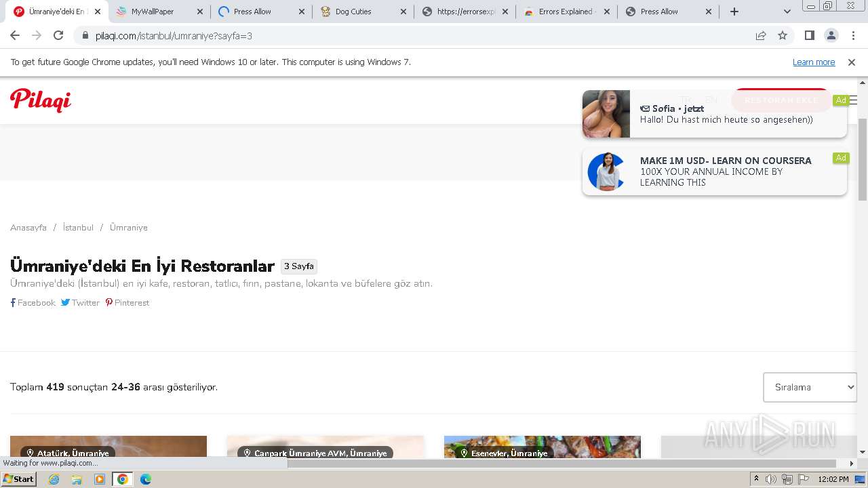868x488 pixels.
Task: Open the Esenevler, Ümraniye restaurant card
Action: click(542, 447)
